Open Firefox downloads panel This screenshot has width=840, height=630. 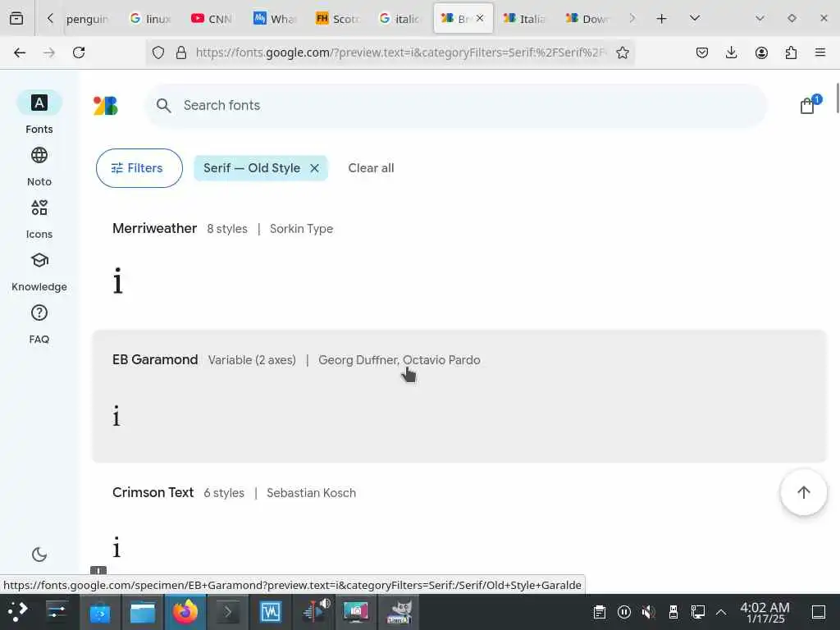click(x=731, y=52)
